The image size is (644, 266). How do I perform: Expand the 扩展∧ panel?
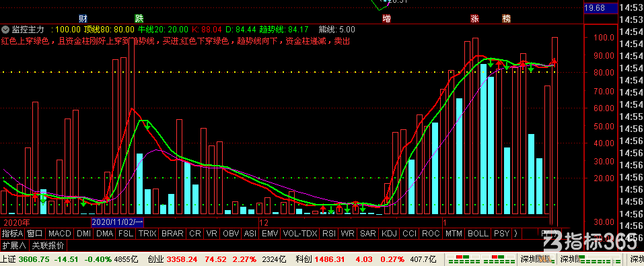pos(14,246)
